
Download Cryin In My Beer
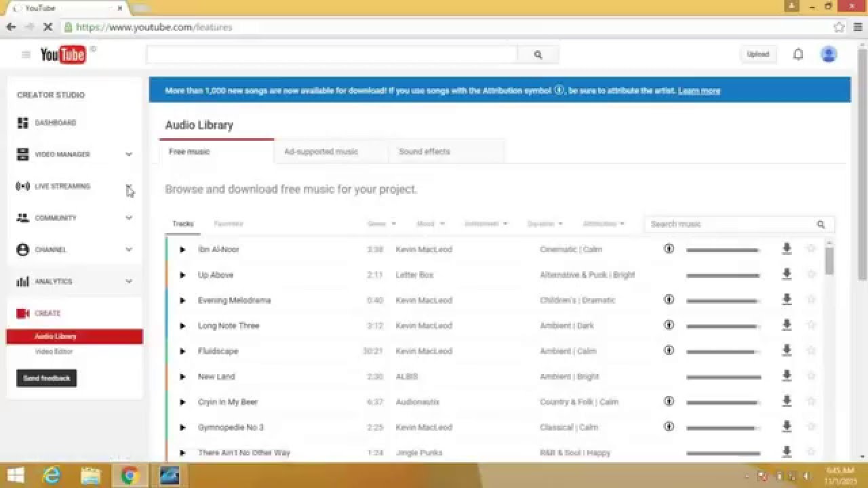click(x=787, y=401)
